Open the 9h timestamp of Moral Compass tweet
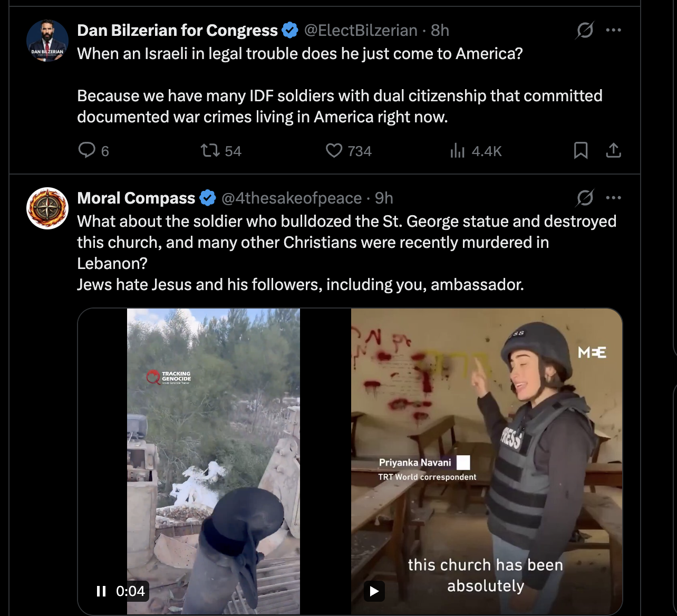The image size is (677, 616). point(384,198)
